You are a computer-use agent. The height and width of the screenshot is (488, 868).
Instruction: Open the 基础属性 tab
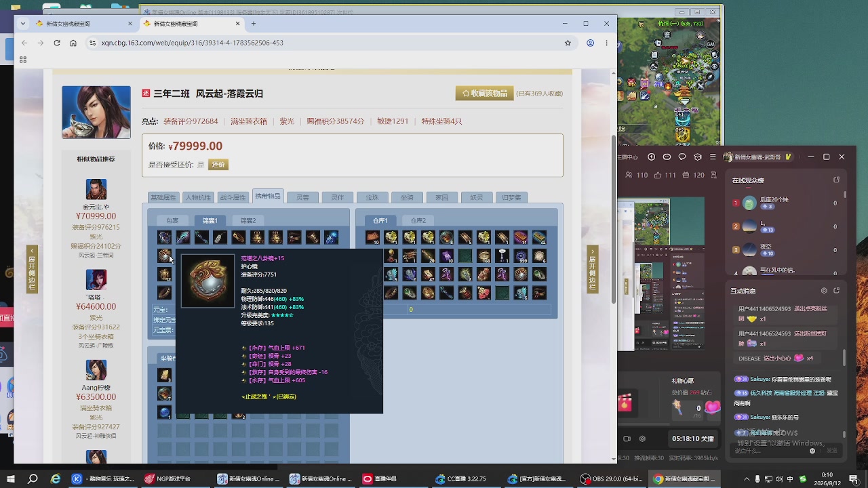pos(163,198)
